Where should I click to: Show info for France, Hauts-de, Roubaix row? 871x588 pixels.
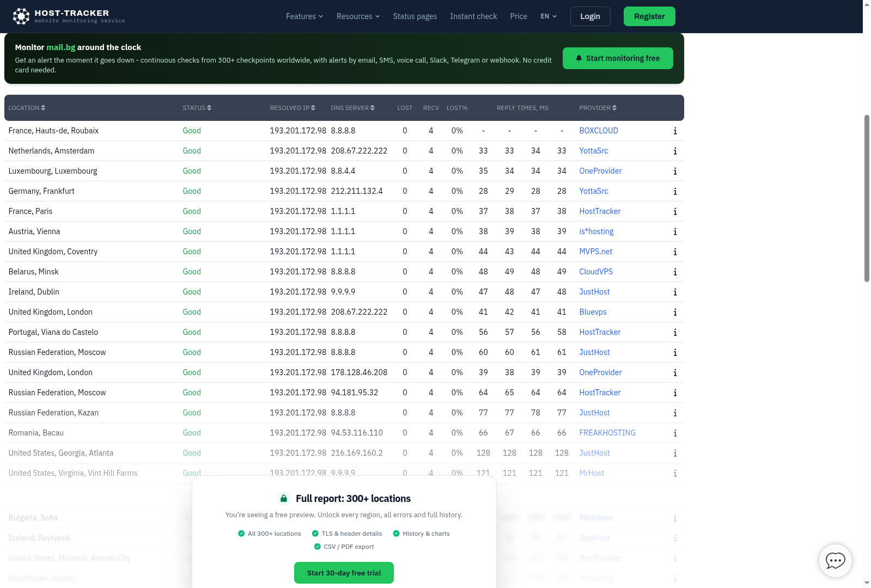(675, 131)
